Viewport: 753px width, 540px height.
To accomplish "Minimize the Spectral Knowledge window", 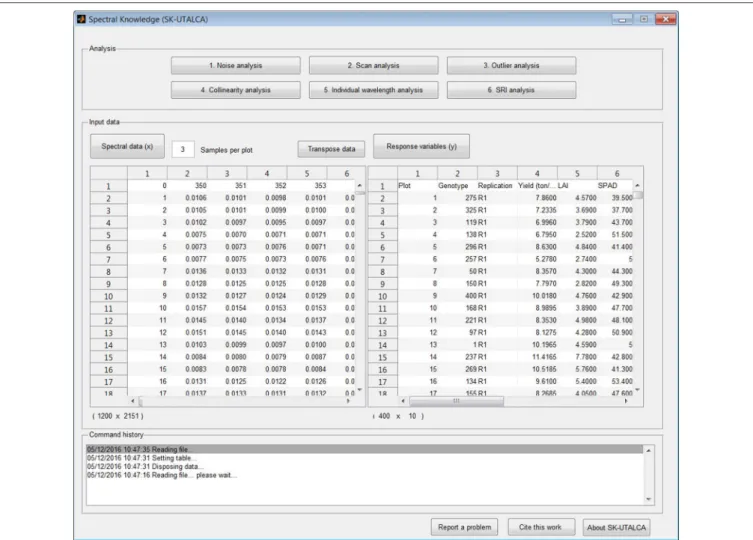I will tap(622, 19).
